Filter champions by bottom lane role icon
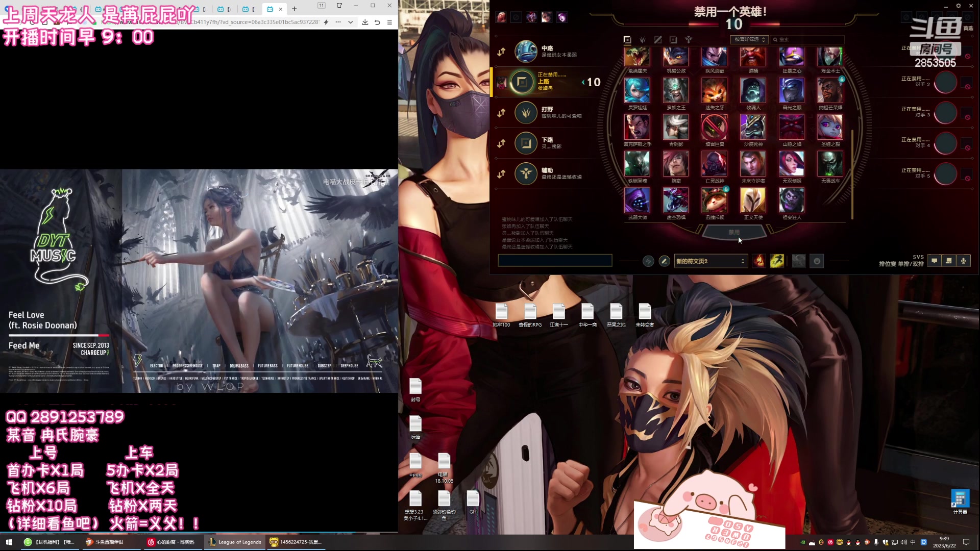 [x=673, y=39]
